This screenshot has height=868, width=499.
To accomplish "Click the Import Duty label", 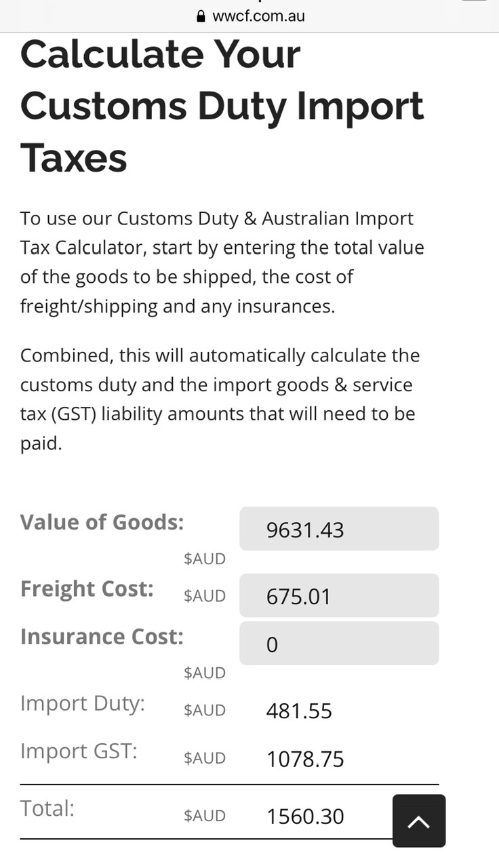I will click(83, 704).
